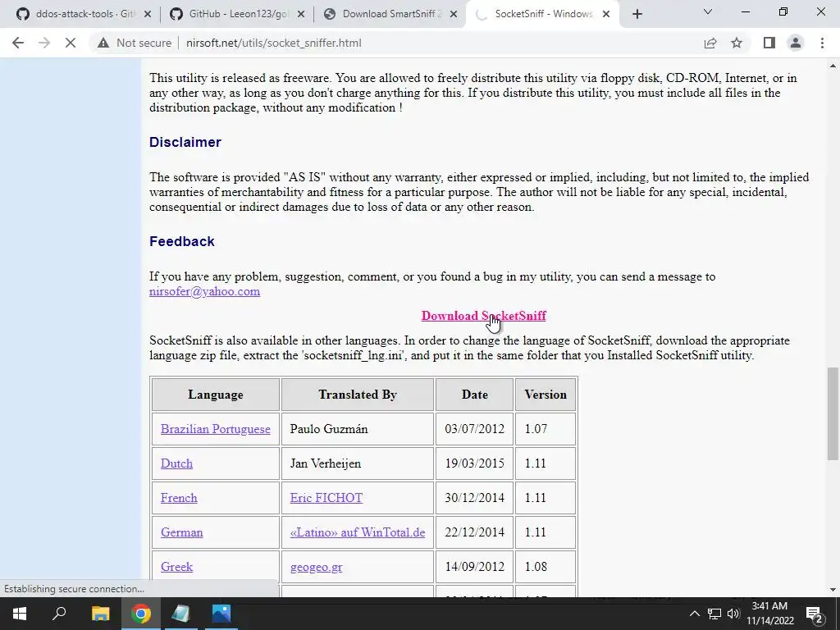This screenshot has width=840, height=630.
Task: Click the Download SocketSniff link
Action: (484, 316)
